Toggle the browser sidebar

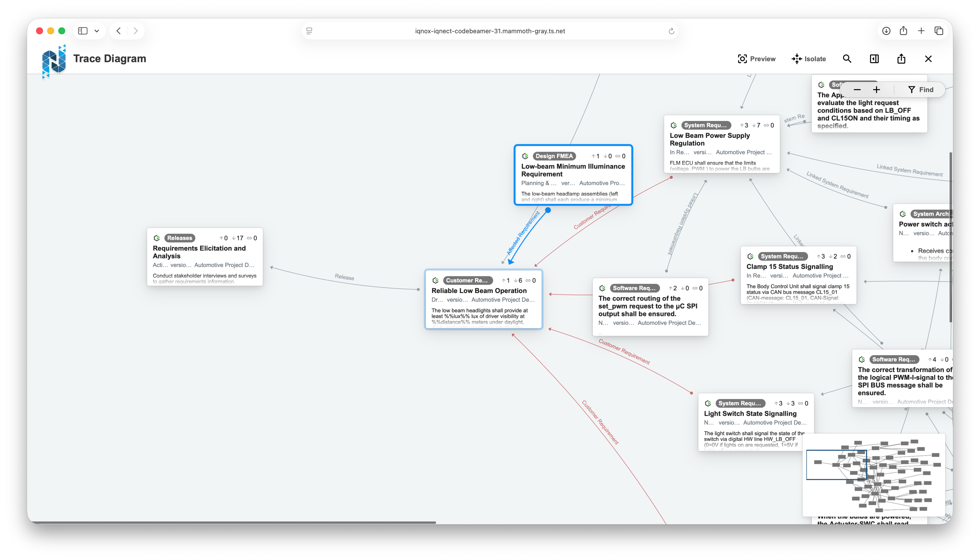click(x=83, y=31)
